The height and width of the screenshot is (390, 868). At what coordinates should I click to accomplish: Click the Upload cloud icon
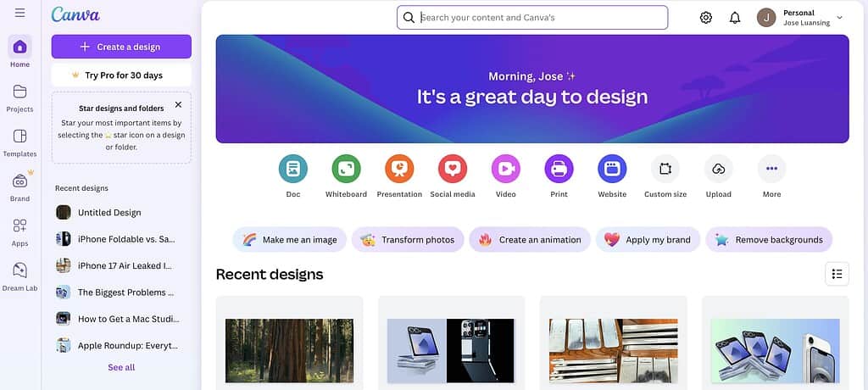click(x=718, y=169)
